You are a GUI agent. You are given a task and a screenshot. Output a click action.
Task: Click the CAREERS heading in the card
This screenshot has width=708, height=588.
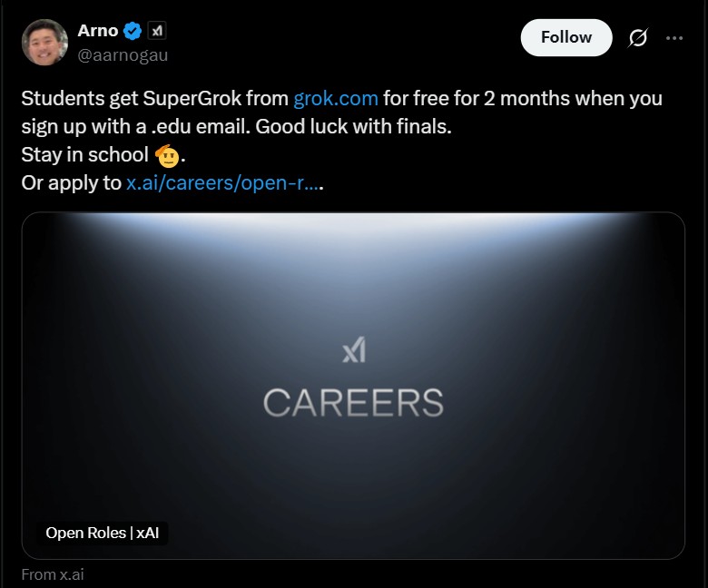pyautogui.click(x=354, y=403)
